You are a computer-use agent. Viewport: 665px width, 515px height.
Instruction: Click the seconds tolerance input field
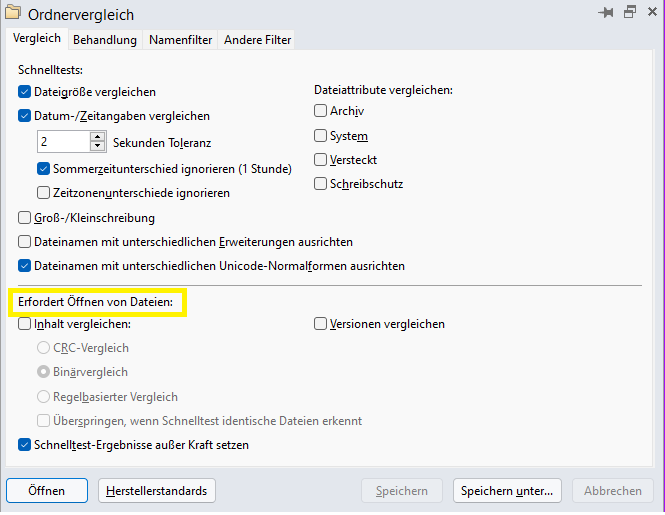click(x=64, y=142)
